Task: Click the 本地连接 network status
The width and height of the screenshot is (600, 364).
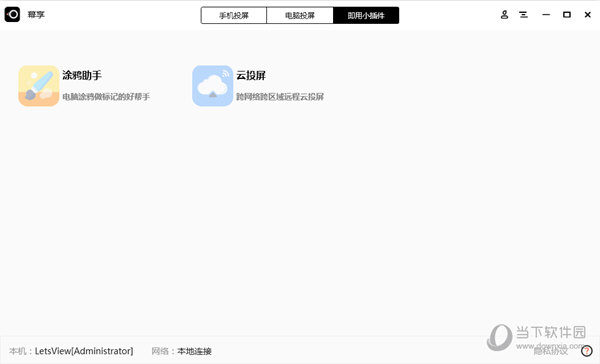Action: click(194, 351)
